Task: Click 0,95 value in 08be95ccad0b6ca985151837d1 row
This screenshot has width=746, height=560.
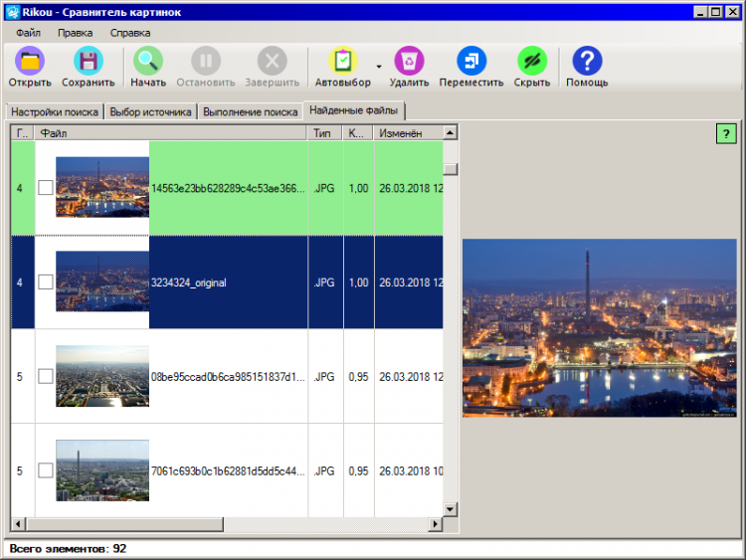Action: (x=359, y=377)
